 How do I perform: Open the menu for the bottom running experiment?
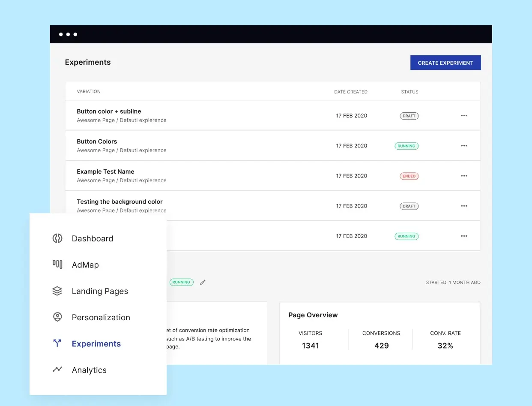point(464,236)
